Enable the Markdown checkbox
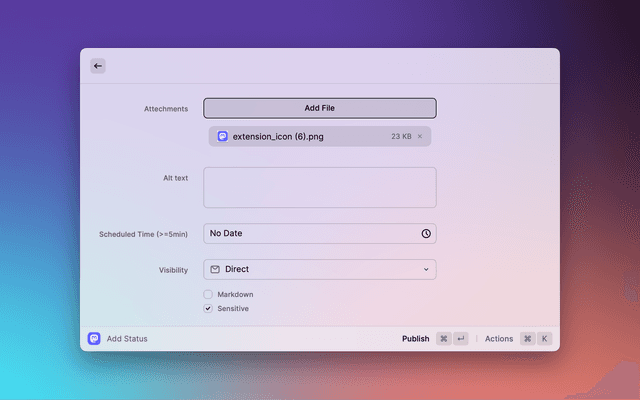640x400 pixels. pos(208,294)
